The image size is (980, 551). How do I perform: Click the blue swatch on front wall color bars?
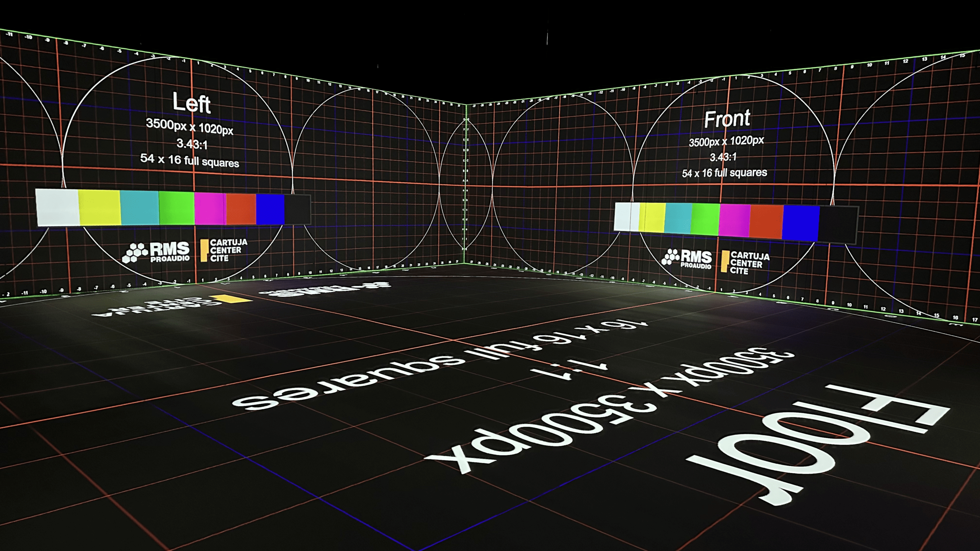(801, 223)
